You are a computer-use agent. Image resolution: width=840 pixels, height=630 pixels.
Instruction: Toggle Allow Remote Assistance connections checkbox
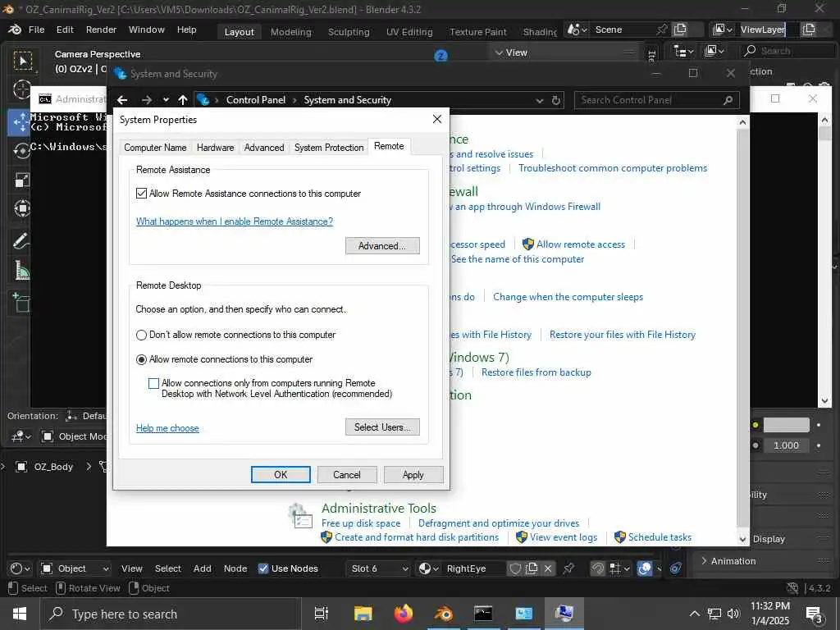pos(141,194)
